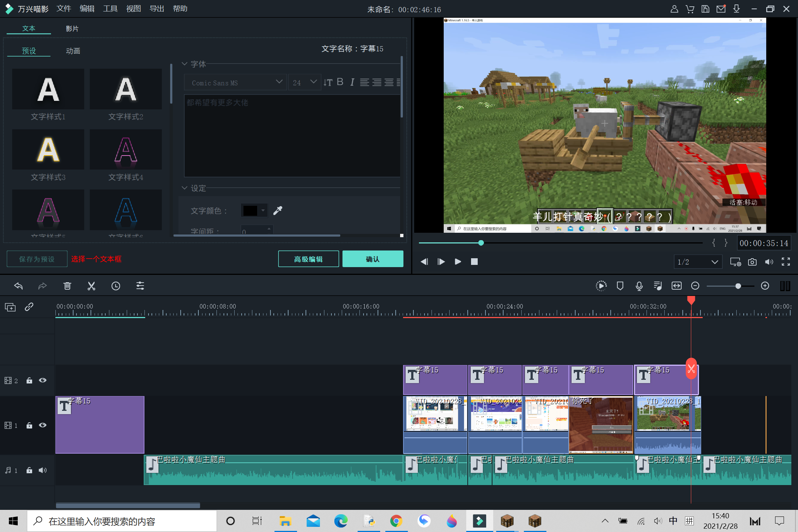The image size is (798, 532).
Task: Open the 工具 menu
Action: 110,8
